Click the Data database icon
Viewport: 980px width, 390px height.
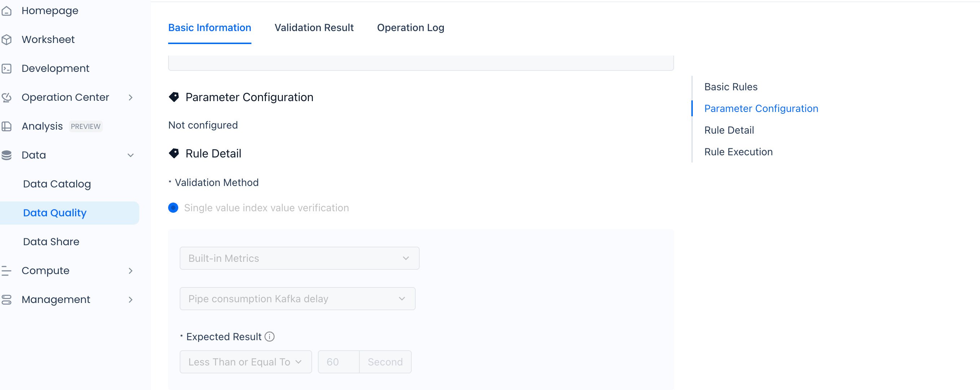[x=6, y=155]
